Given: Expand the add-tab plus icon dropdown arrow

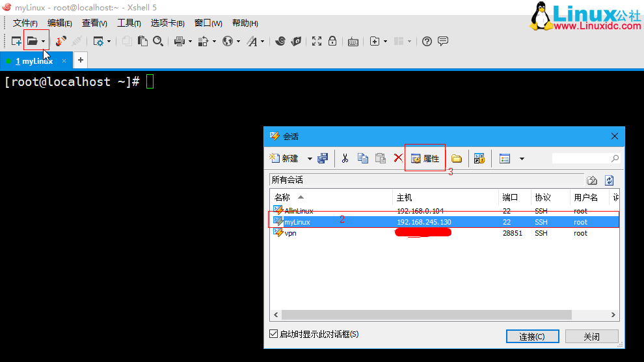Looking at the screenshot, I should coord(385,42).
